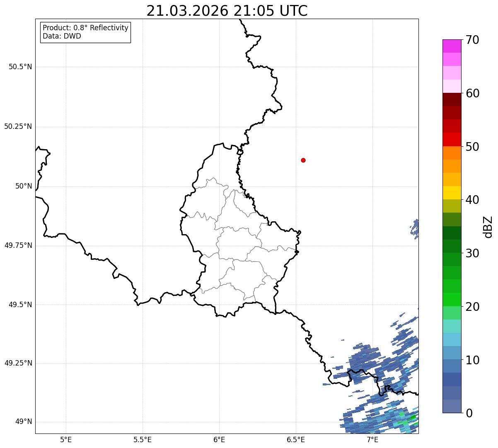Click the 49.5°N latitude label

(20, 305)
